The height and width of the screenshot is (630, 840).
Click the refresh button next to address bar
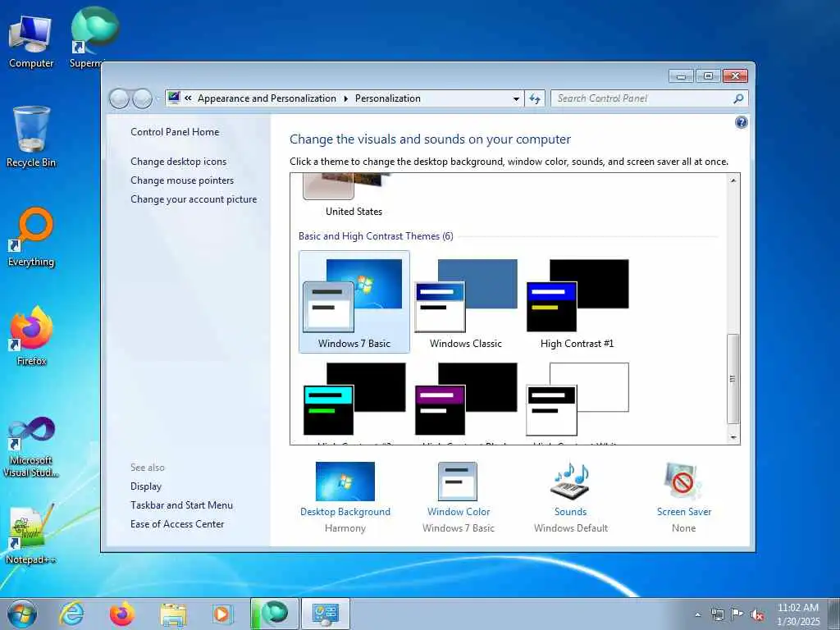point(535,98)
